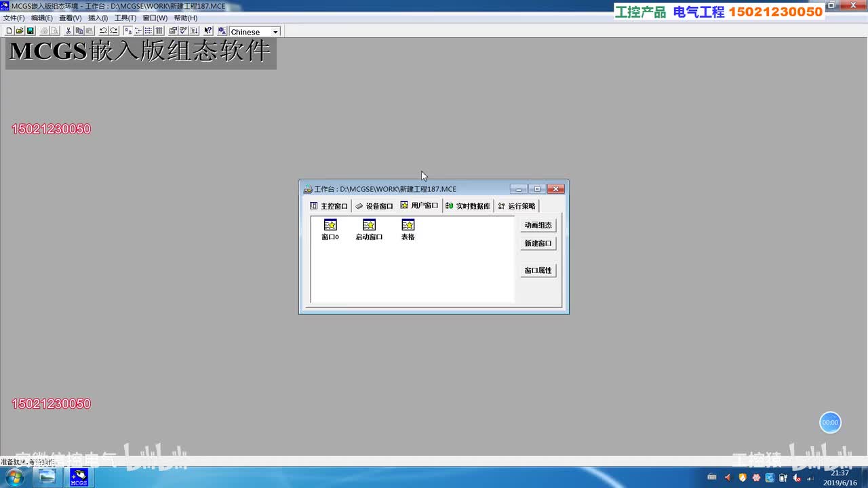
Task: Open the 查看(V) menu
Action: point(71,18)
